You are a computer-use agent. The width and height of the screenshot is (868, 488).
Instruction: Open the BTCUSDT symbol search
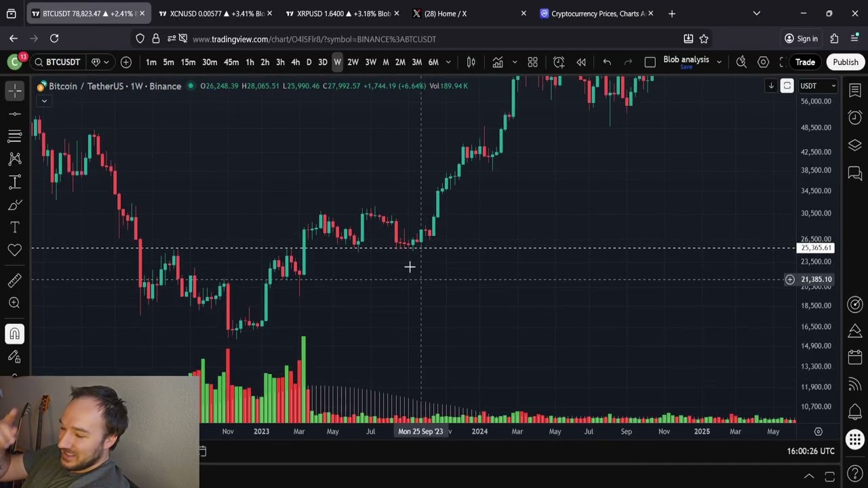(57, 62)
